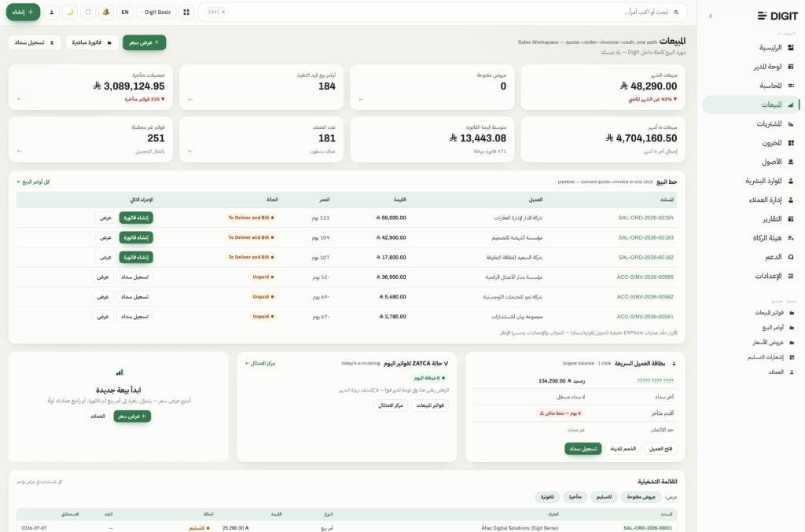
Task: Open the Digit Basic plan dropdown
Action: click(156, 12)
